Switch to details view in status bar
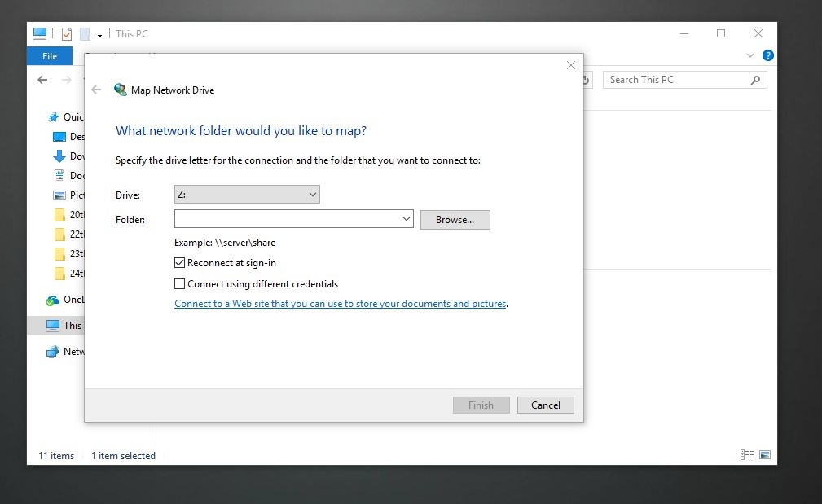 click(x=747, y=455)
